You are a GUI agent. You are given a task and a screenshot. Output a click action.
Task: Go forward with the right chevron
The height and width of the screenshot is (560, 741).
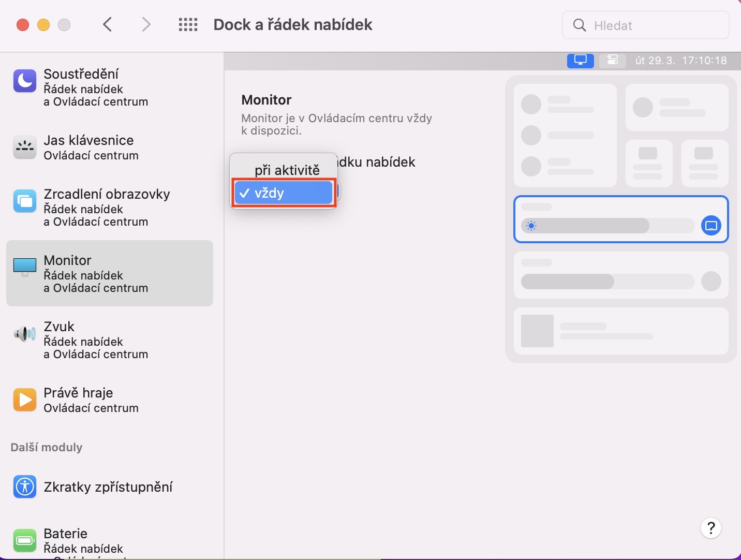coord(146,24)
